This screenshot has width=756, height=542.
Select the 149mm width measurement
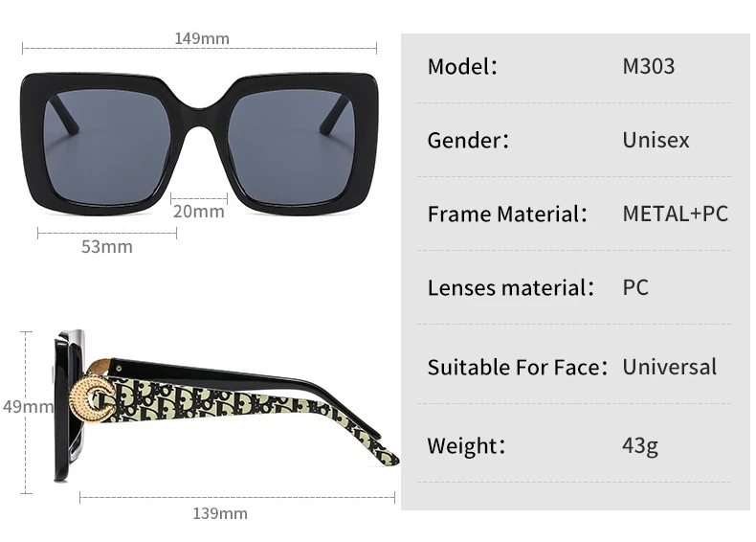point(201,38)
